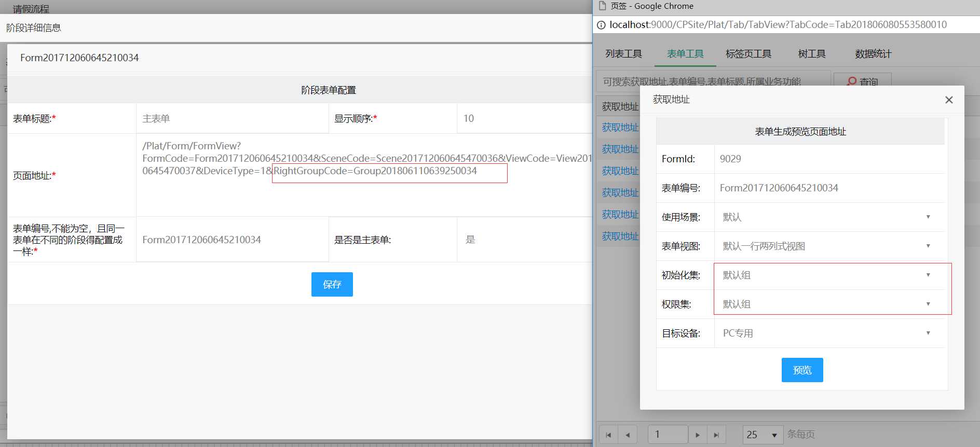Click the page number input box

pyautogui.click(x=668, y=435)
